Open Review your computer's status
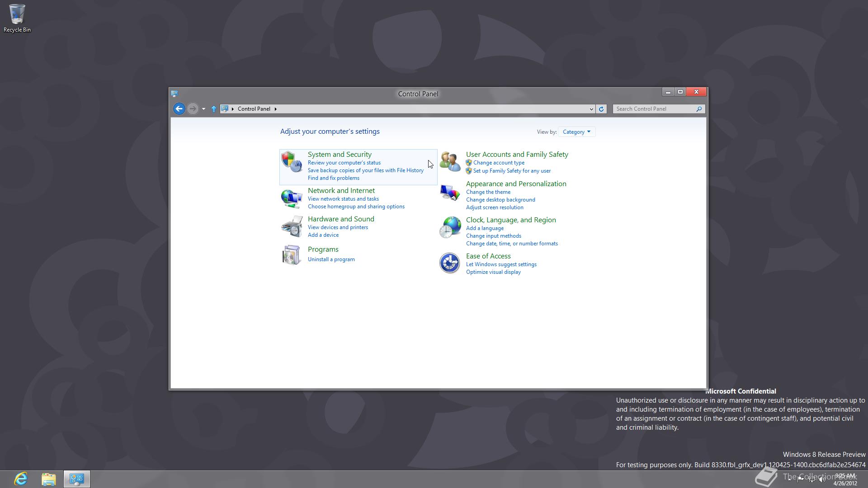Viewport: 868px width, 488px height. click(x=344, y=163)
